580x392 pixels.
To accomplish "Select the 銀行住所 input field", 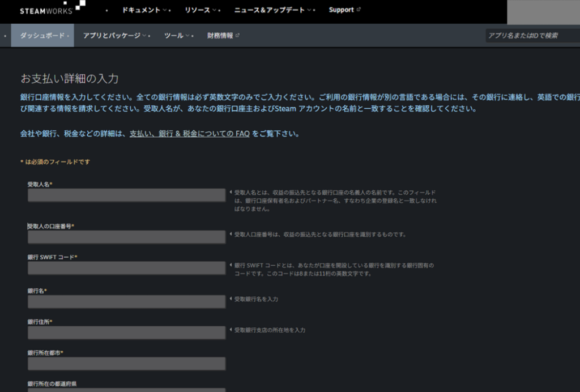I will [126, 333].
